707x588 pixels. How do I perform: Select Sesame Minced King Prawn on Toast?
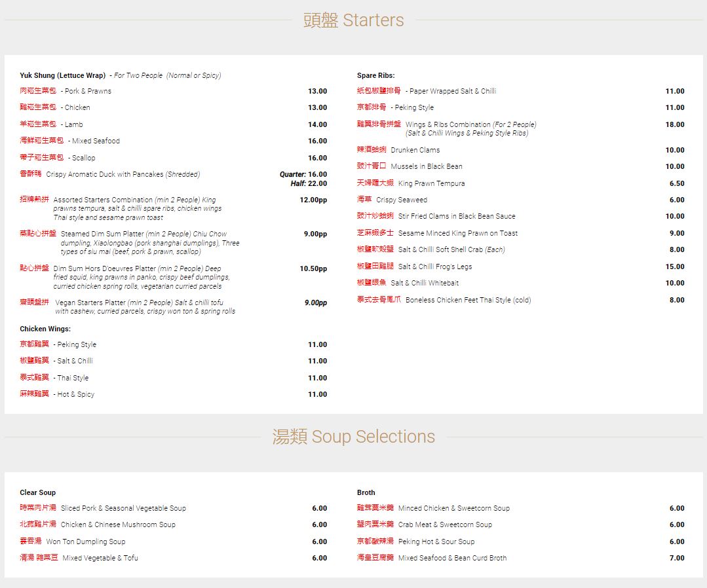[457, 233]
